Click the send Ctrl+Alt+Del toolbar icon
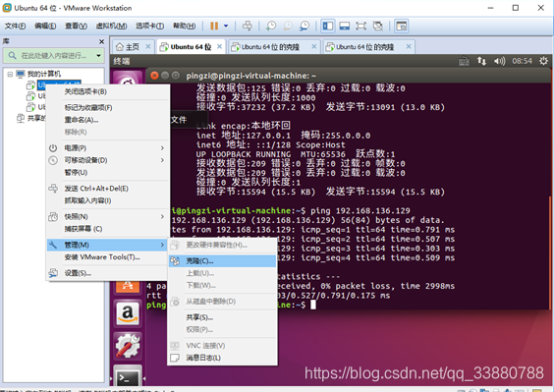 click(248, 26)
